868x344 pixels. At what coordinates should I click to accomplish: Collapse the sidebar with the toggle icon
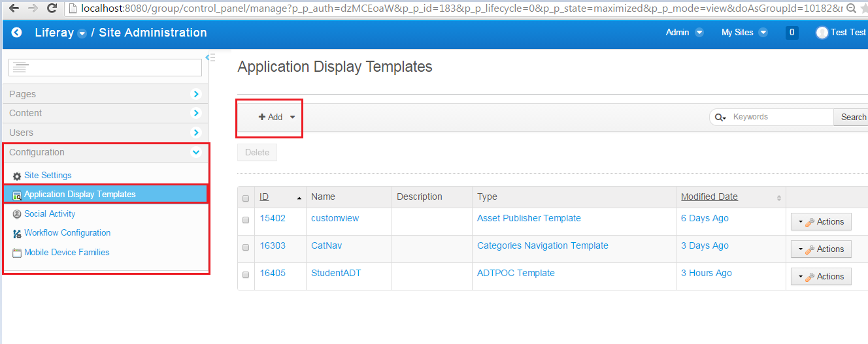[210, 57]
